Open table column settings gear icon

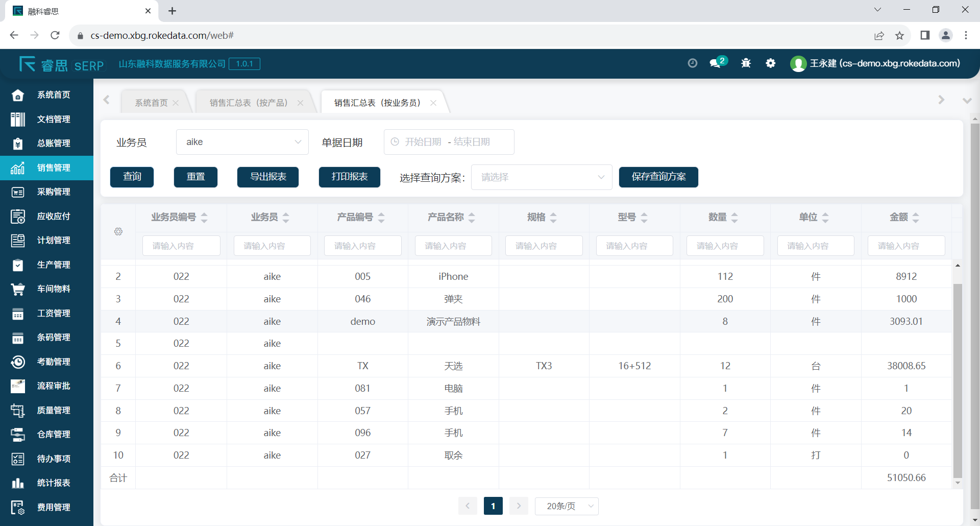click(118, 232)
